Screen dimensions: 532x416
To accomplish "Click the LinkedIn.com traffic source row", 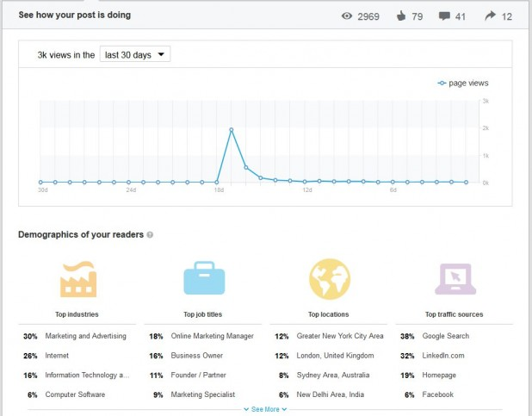I will (444, 356).
